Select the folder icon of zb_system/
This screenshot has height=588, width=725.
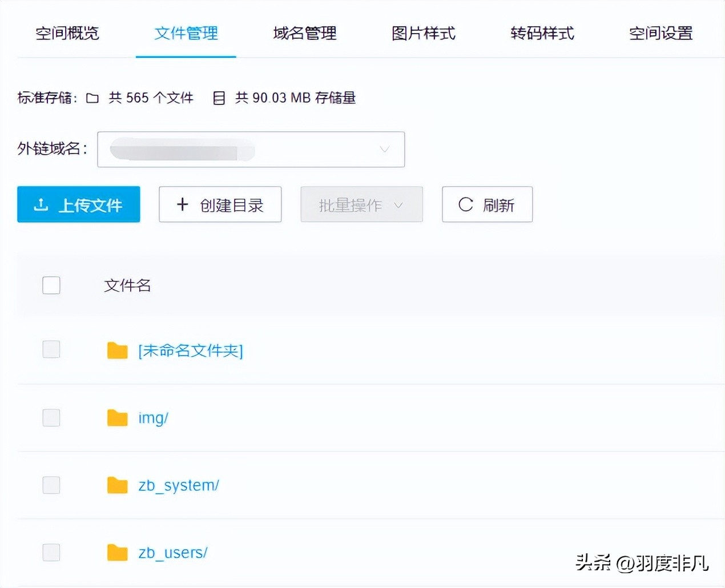(117, 485)
